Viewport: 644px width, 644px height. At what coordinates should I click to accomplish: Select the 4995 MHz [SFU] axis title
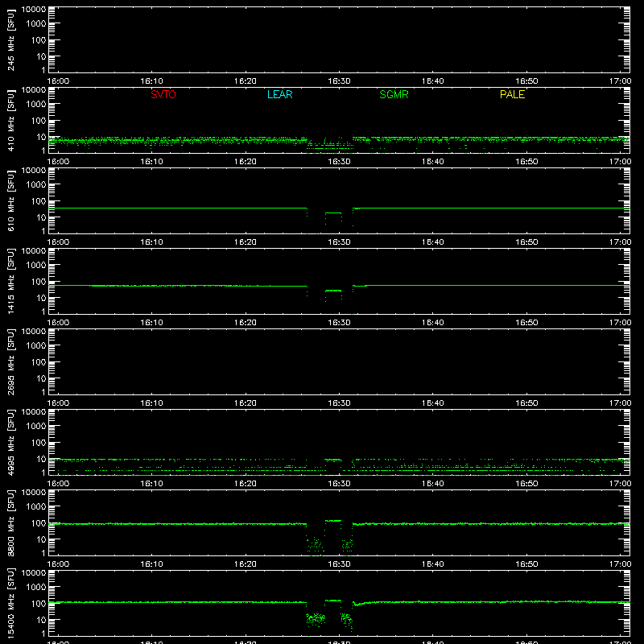[10, 442]
